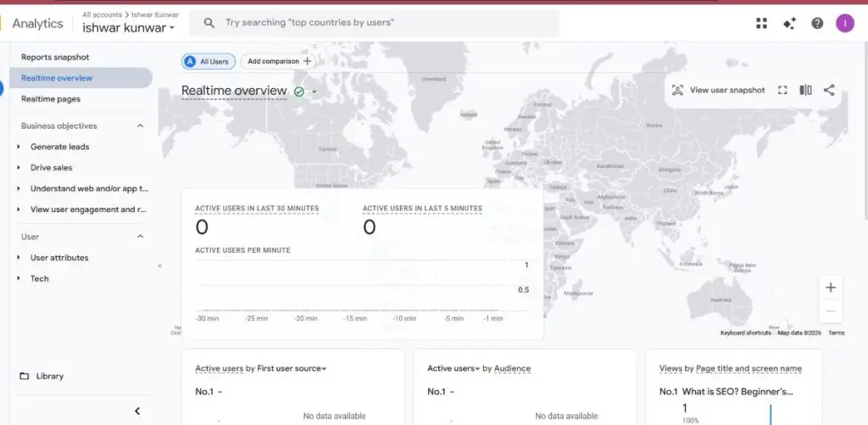Image resolution: width=868 pixels, height=425 pixels.
Task: Zoom in on the map
Action: click(x=831, y=288)
